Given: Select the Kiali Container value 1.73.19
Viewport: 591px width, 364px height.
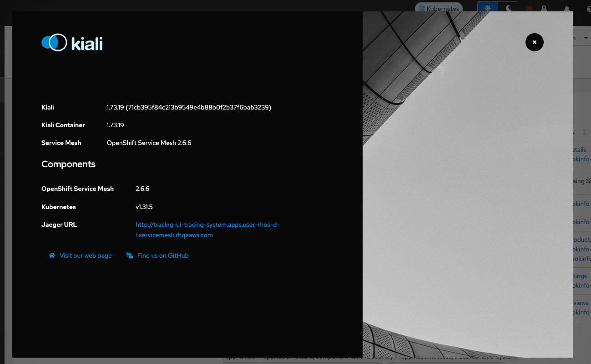Looking at the screenshot, I should [x=116, y=125].
